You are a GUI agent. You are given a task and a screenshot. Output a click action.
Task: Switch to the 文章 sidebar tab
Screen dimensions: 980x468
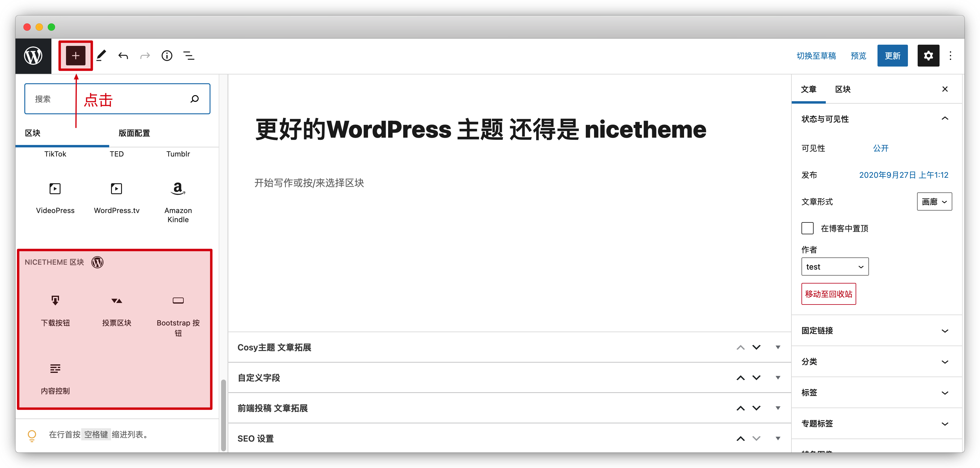(808, 89)
